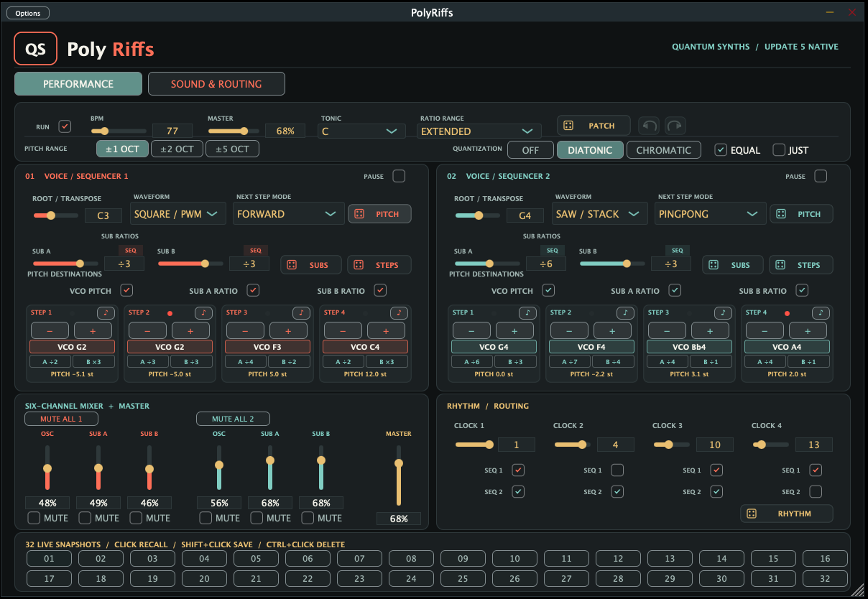The width and height of the screenshot is (868, 599).
Task: Click minus on Sequencer 2 Step 2
Action: tap(570, 330)
